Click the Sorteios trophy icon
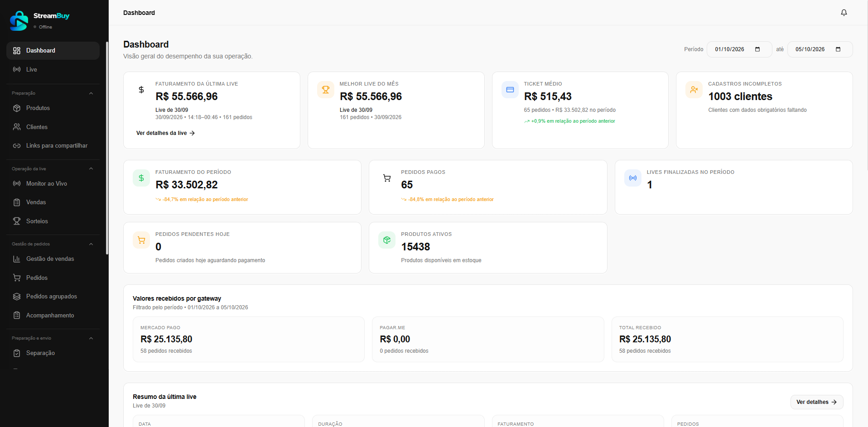Image resolution: width=868 pixels, height=427 pixels. tap(17, 221)
